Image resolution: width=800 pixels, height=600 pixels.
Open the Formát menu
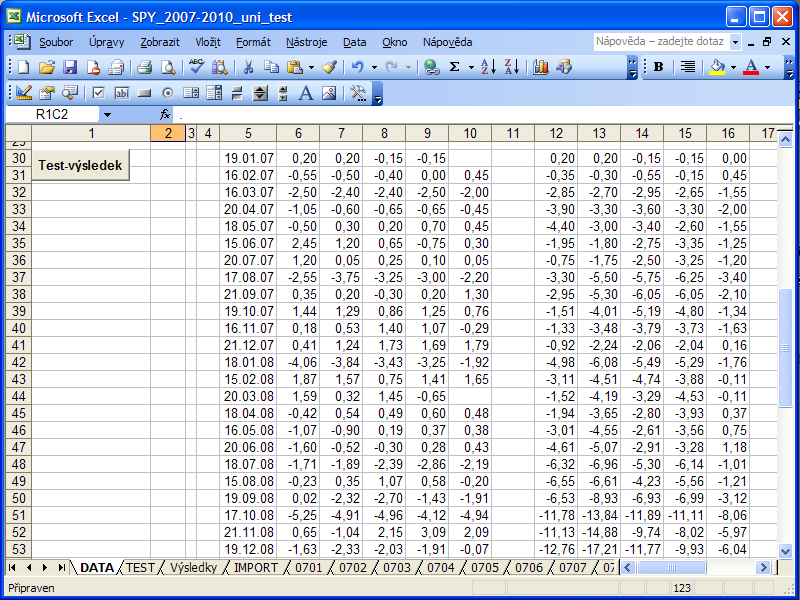253,42
